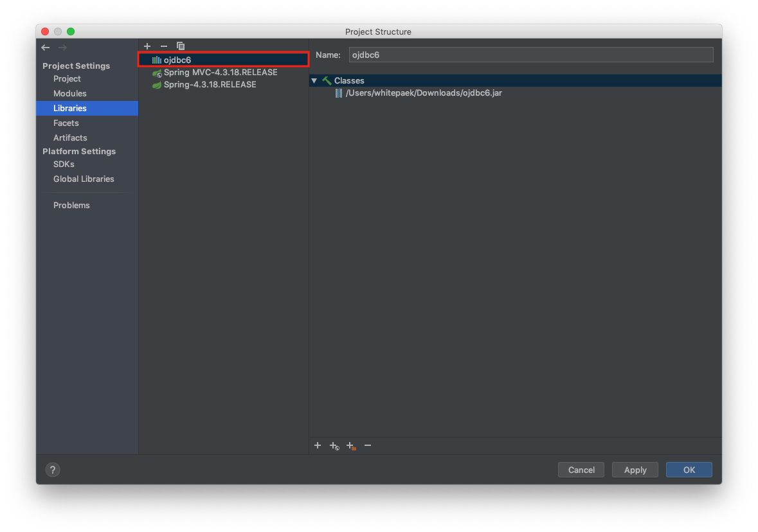Confirm with the OK button
This screenshot has width=758, height=532.
pyautogui.click(x=689, y=470)
